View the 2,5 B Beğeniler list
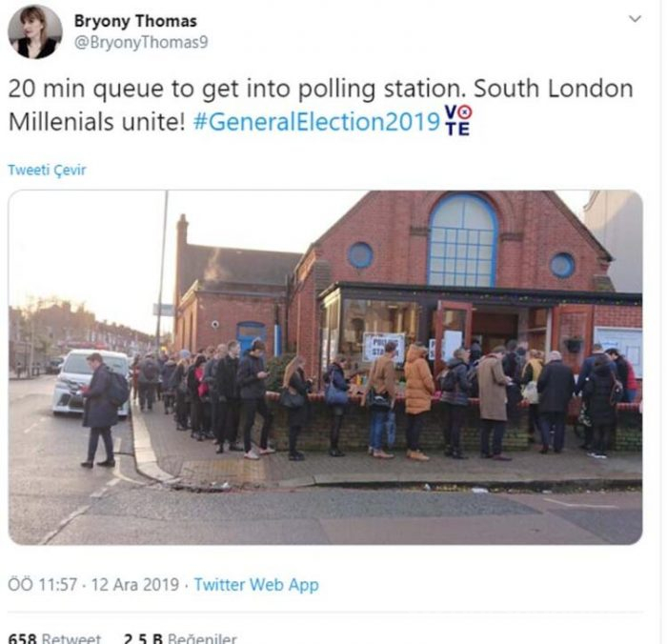This screenshot has height=644, width=667. [180, 639]
